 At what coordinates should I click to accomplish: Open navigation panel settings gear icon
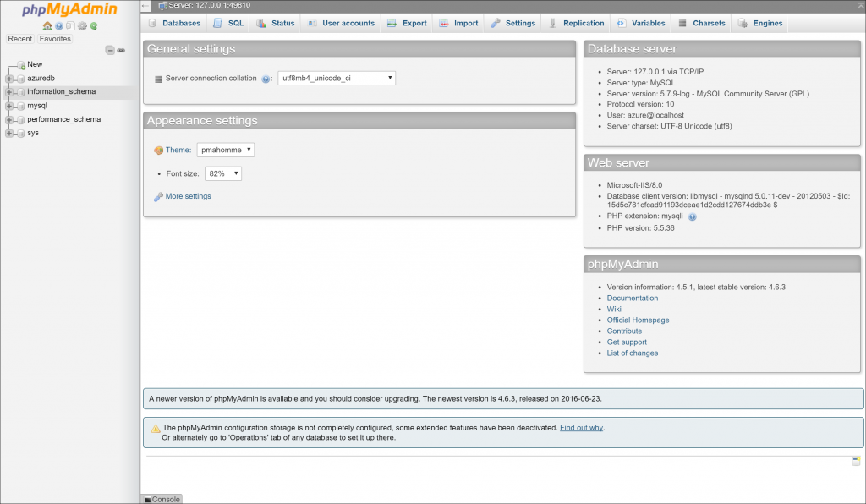coord(81,26)
